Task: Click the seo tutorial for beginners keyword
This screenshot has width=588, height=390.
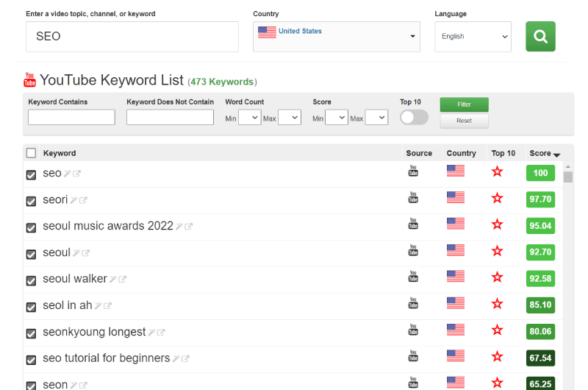Action: pos(106,358)
